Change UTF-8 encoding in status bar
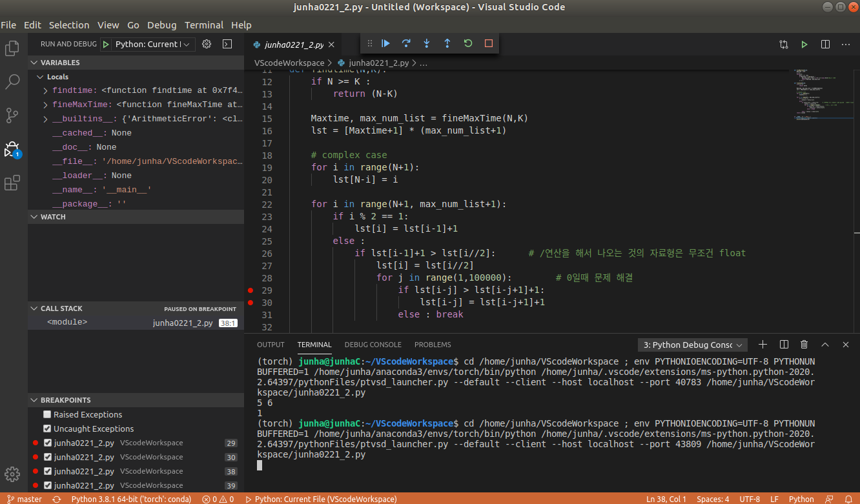 click(x=750, y=499)
